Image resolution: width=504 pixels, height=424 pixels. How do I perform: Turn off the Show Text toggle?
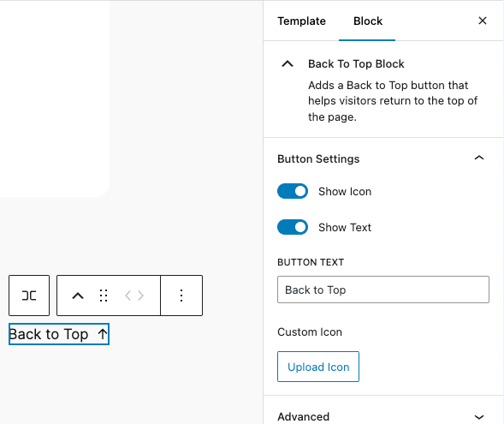pos(293,228)
